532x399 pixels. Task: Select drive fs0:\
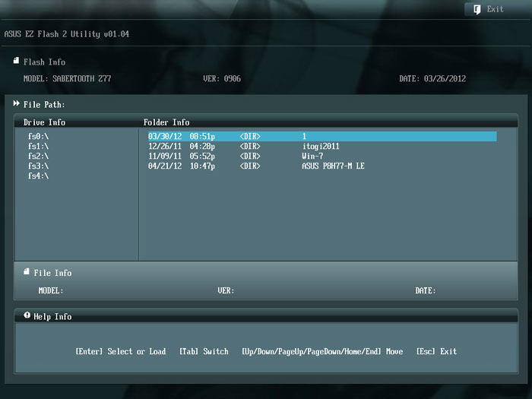click(x=38, y=136)
